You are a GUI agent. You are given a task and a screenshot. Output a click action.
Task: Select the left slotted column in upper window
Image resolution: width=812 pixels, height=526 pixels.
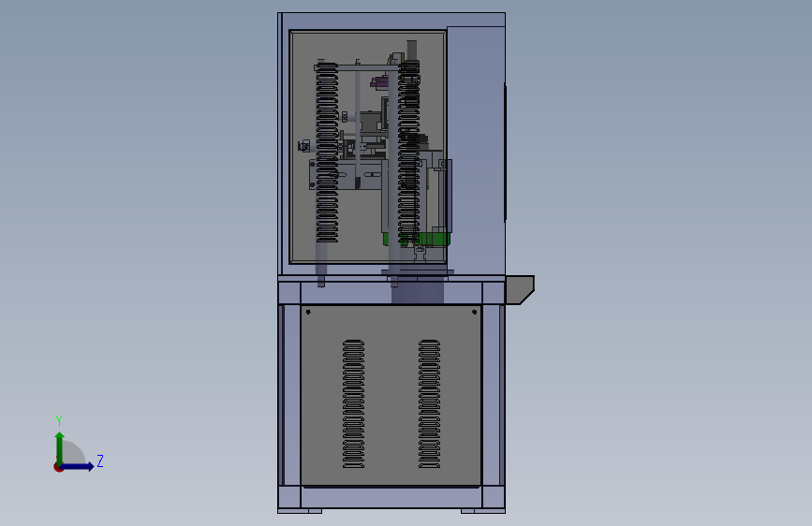pos(327,153)
